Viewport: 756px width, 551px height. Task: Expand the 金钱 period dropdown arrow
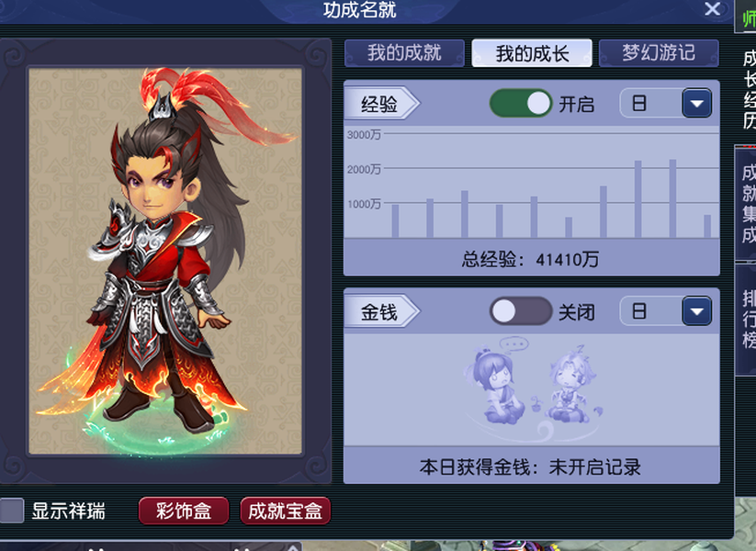tap(696, 311)
